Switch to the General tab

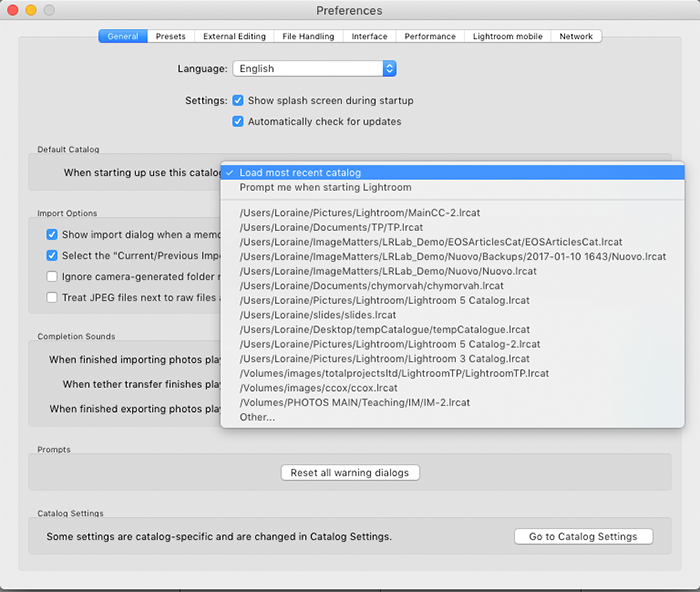click(x=123, y=36)
